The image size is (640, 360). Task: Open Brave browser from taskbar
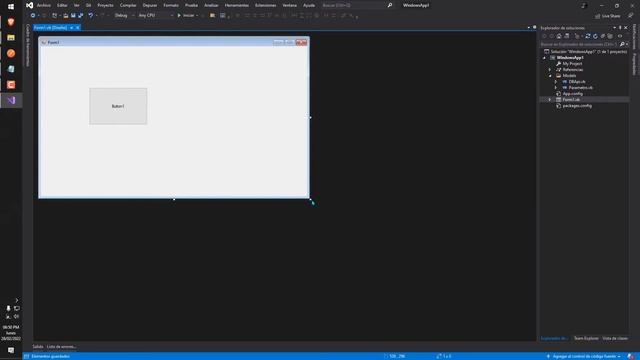pos(11,22)
